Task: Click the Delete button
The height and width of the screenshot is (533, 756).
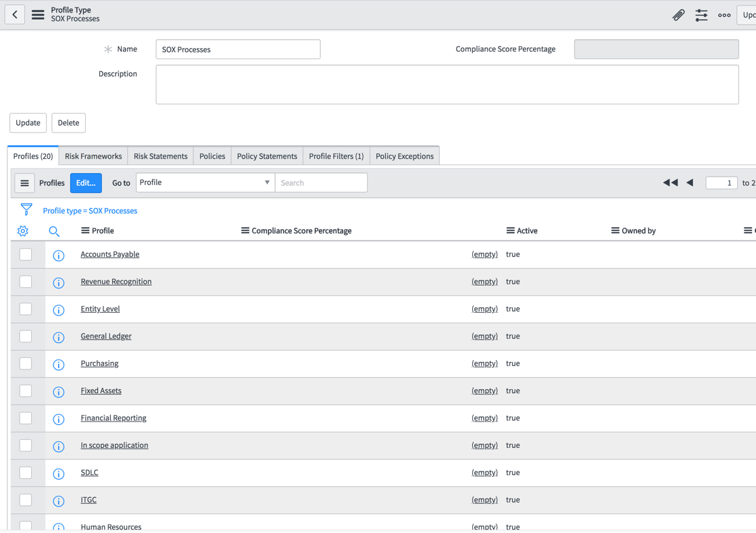Action: pos(68,123)
